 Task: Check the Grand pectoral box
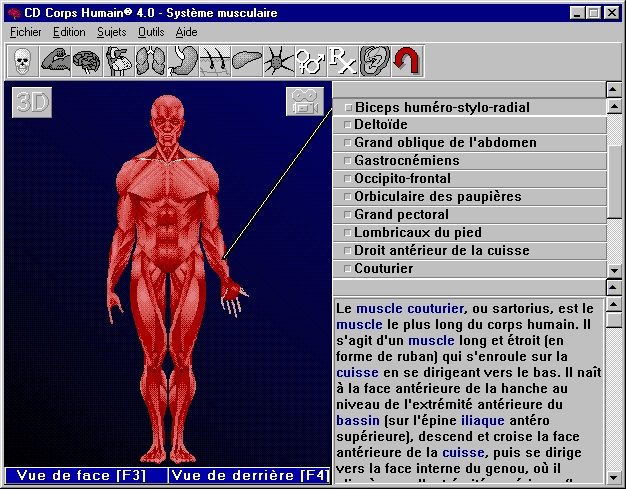(x=348, y=215)
